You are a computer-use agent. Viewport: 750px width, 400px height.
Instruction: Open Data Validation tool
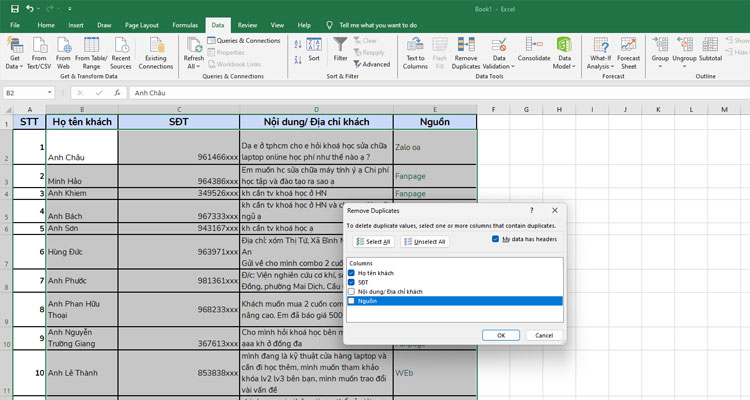(499, 53)
